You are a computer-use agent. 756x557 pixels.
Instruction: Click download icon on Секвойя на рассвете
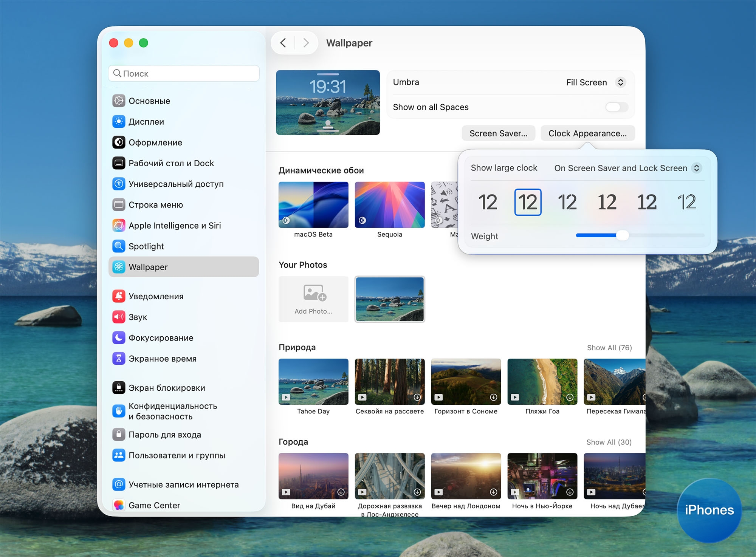[417, 397]
